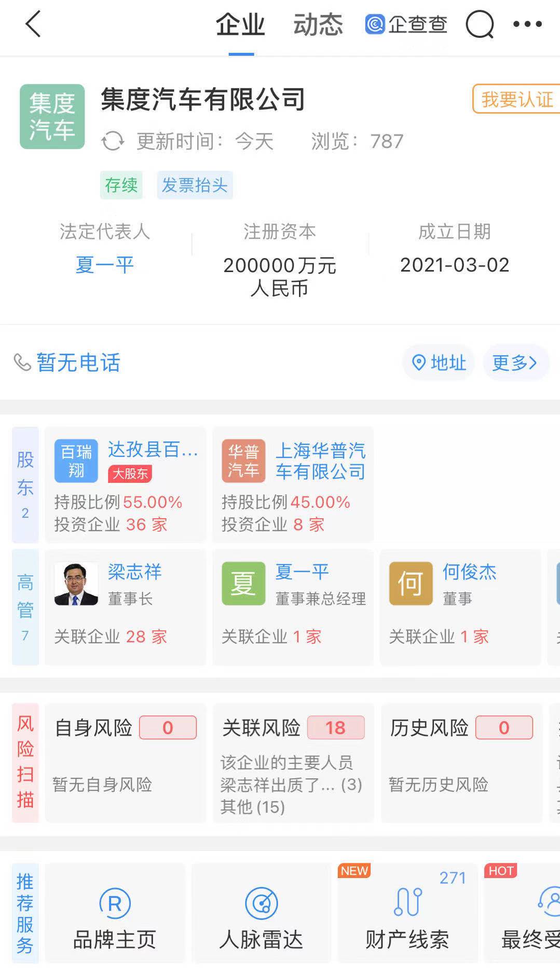Open legal representative 夏一平 link

coord(105,265)
